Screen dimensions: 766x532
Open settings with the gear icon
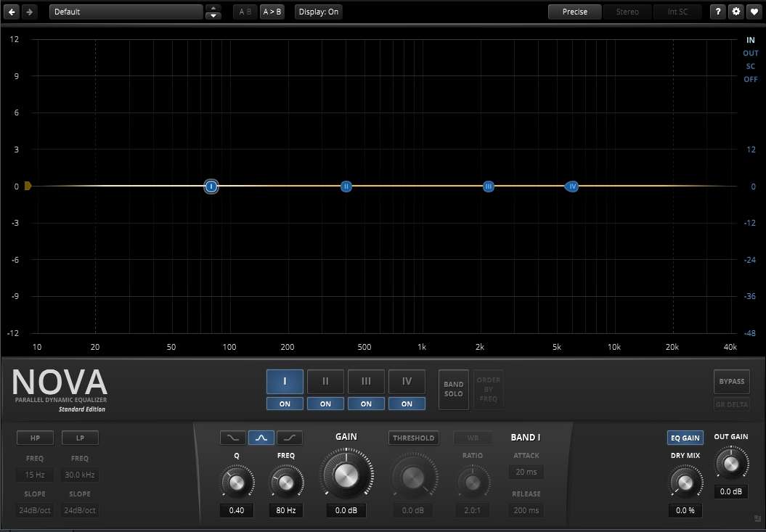[736, 12]
